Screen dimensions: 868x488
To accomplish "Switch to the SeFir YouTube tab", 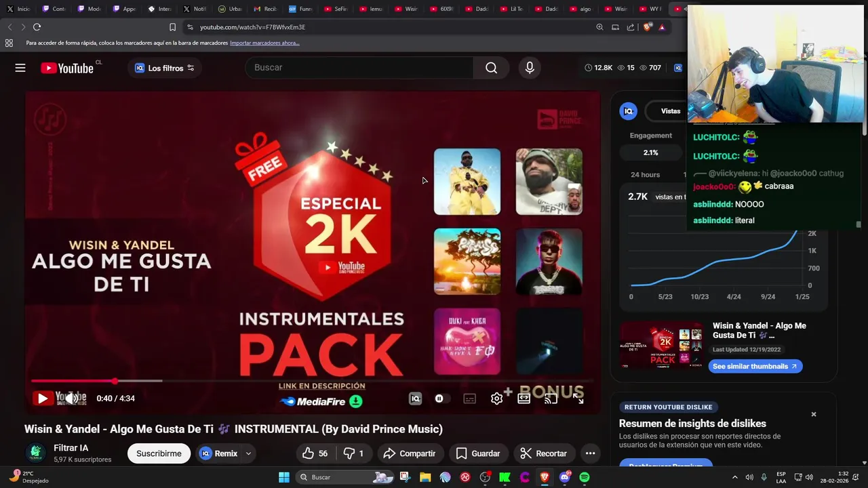I will coord(336,9).
